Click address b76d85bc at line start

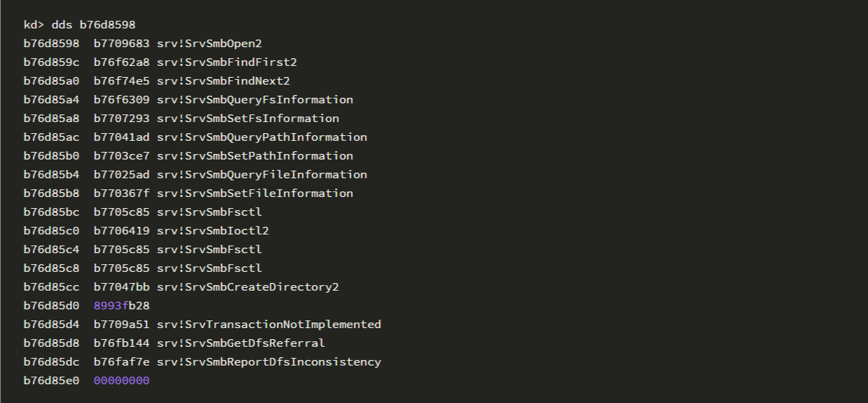click(x=51, y=212)
